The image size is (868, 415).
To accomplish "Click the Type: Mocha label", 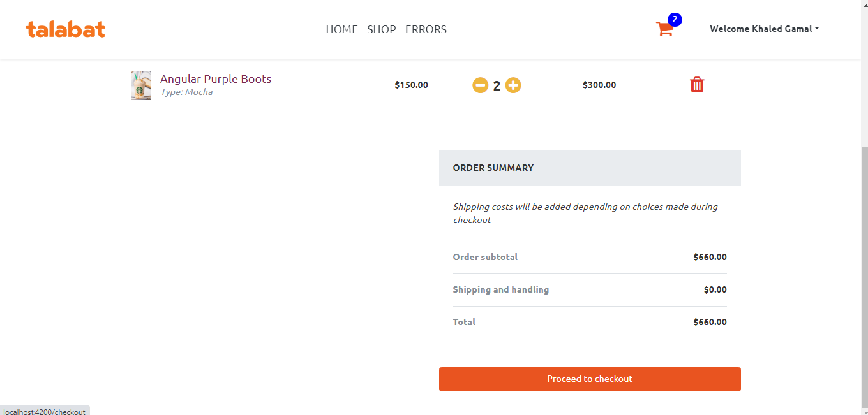I will pyautogui.click(x=186, y=92).
